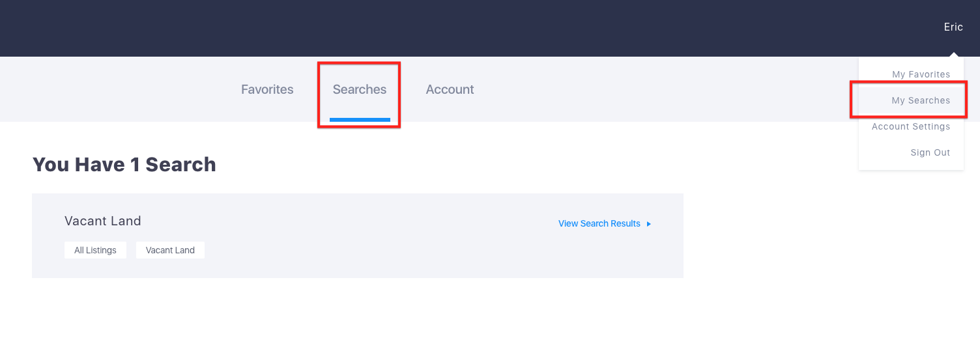Click the menu pointer caret below Eric
This screenshot has width=980, height=351.
(x=953, y=54)
